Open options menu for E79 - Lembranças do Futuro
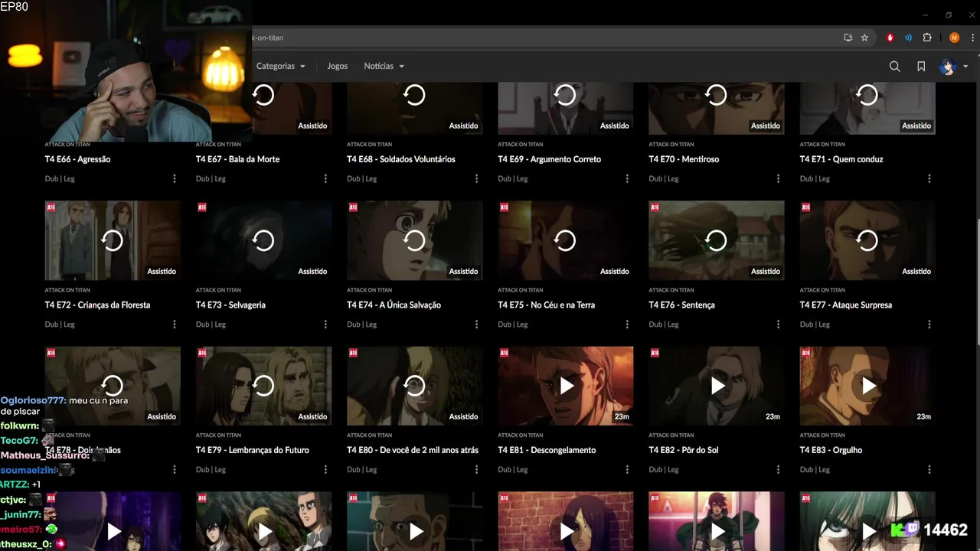Screen dimensions: 980x551 pyautogui.click(x=325, y=470)
